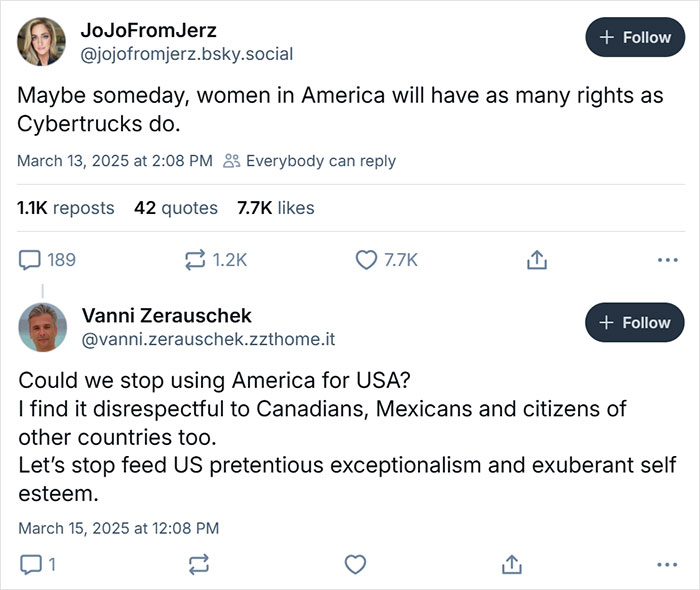Open the Everybody can reply setting
The image size is (700, 590).
tap(310, 160)
